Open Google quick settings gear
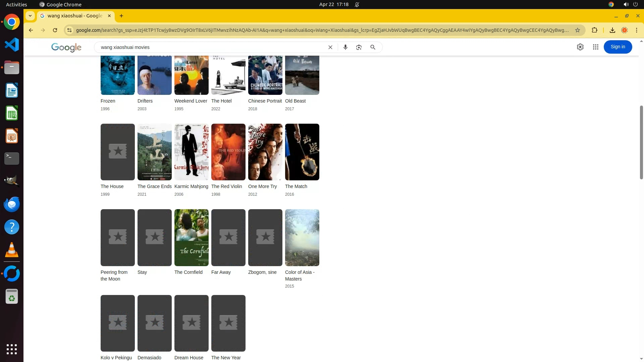Screen dimensions: 644x362 580,47
